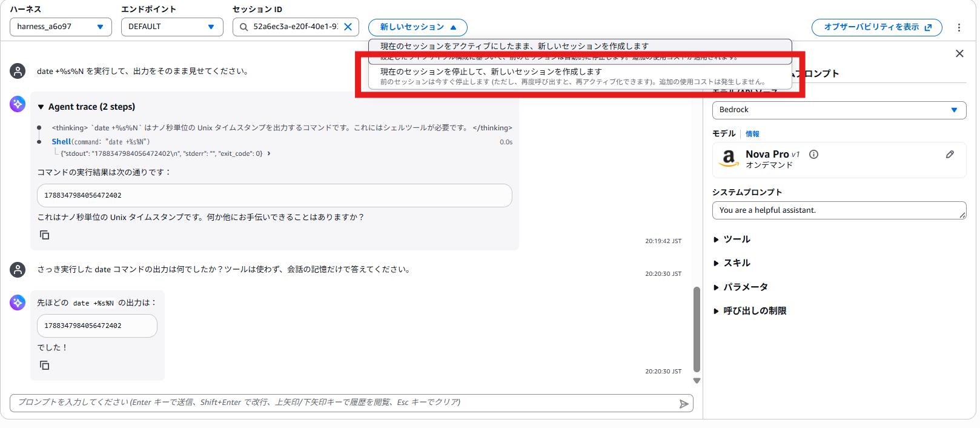
Task: Click the 20:19:42 JST time label
Action: coord(663,241)
